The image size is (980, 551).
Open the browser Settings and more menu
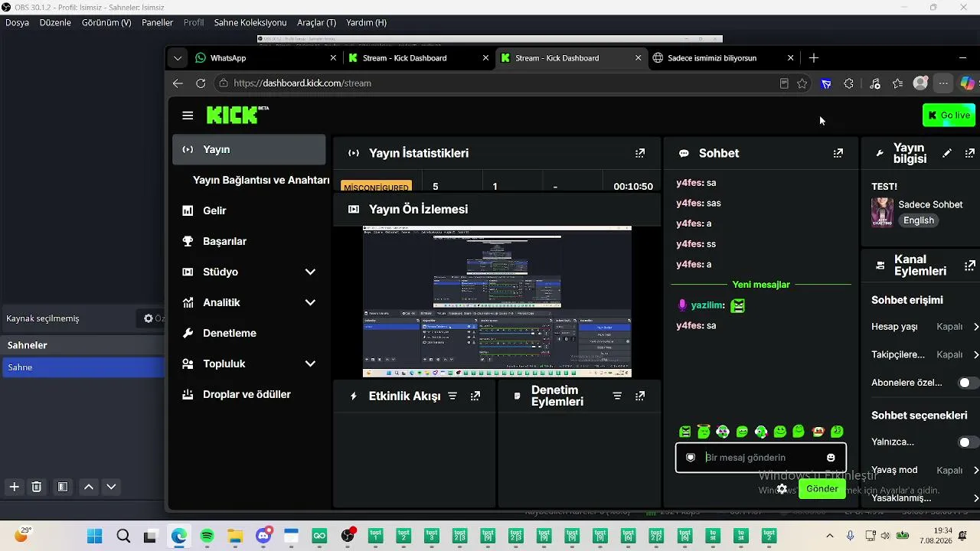[943, 83]
